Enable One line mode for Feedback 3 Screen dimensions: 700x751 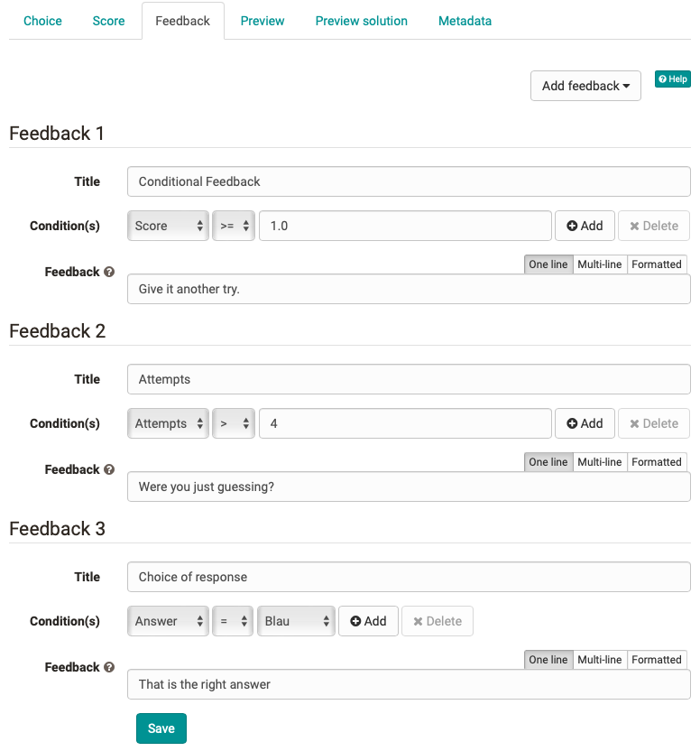pyautogui.click(x=548, y=659)
